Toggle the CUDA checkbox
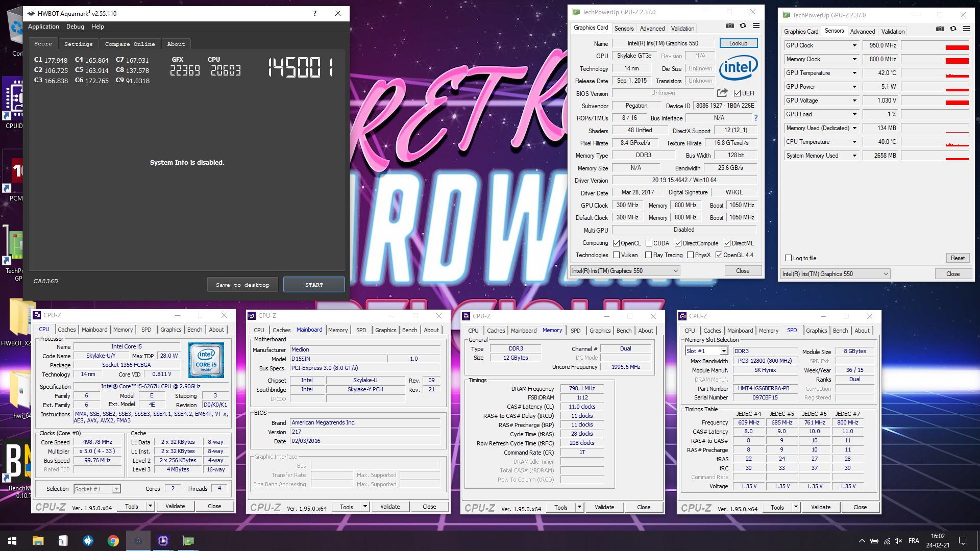980x551 pixels. point(649,243)
